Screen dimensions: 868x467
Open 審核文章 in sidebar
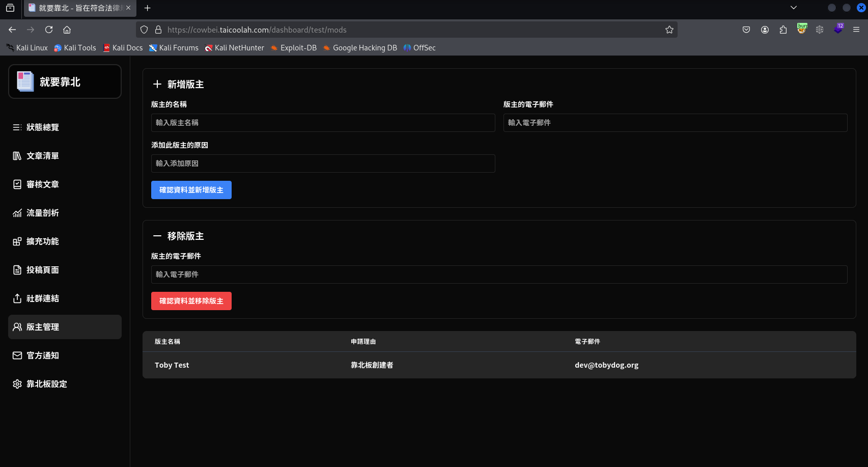point(65,184)
